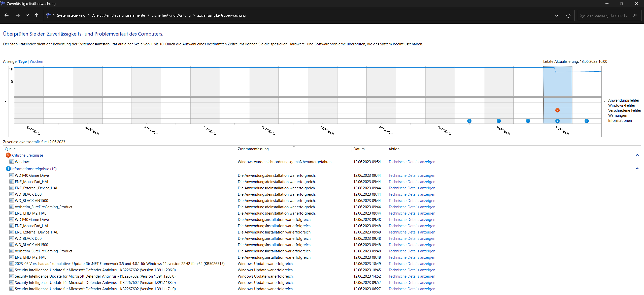This screenshot has height=295, width=644.
Task: Click the refresh button in address bar
Action: 568,16
